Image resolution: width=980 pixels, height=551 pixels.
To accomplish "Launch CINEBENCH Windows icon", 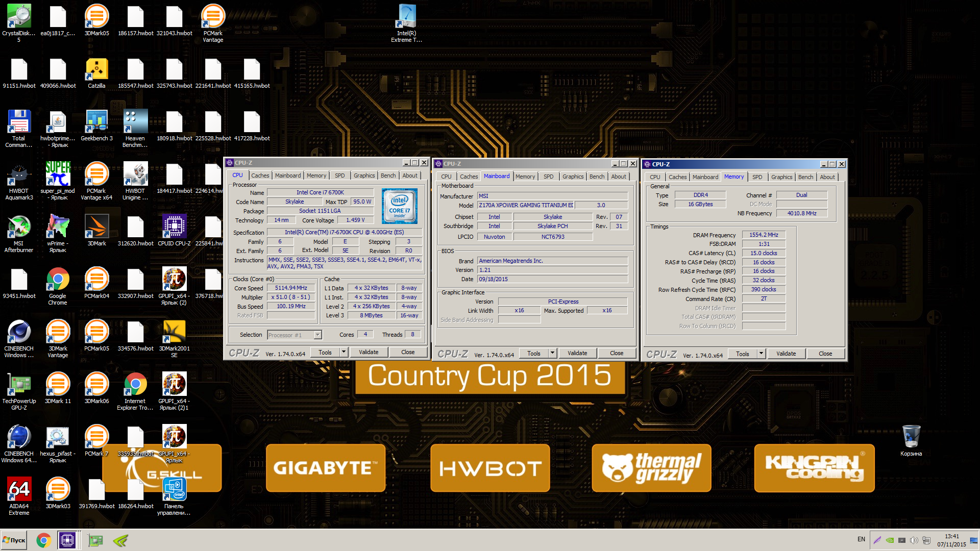I will 19,339.
